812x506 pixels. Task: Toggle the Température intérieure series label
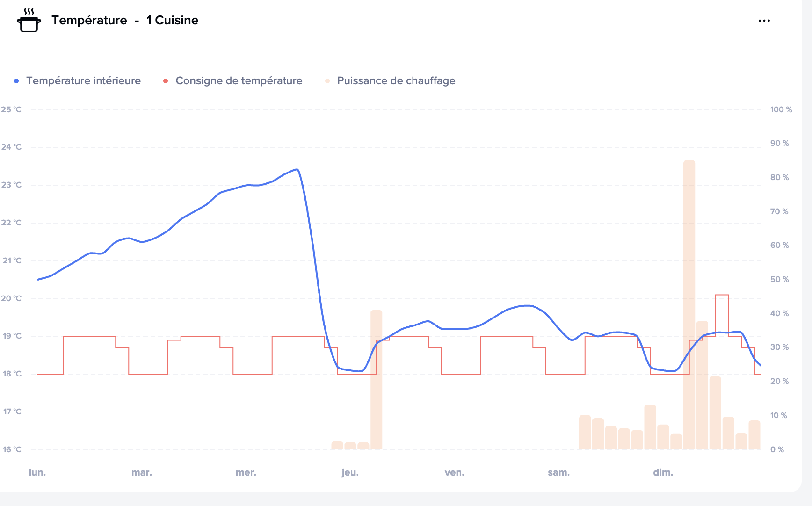click(83, 81)
